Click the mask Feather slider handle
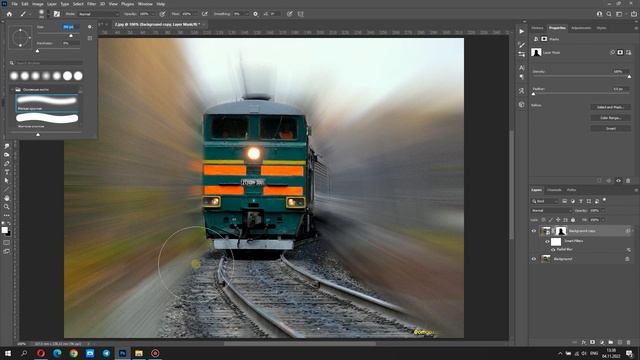Viewport: 640px width, 360px height. click(x=533, y=94)
